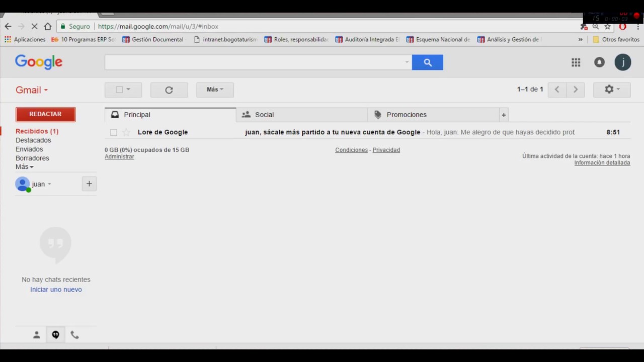Click the REDACTAR compose button

click(45, 114)
